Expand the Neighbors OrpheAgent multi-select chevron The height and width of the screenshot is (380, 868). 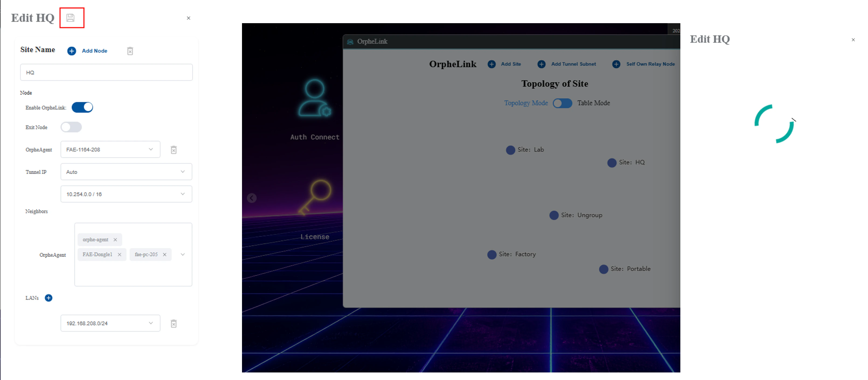click(183, 255)
